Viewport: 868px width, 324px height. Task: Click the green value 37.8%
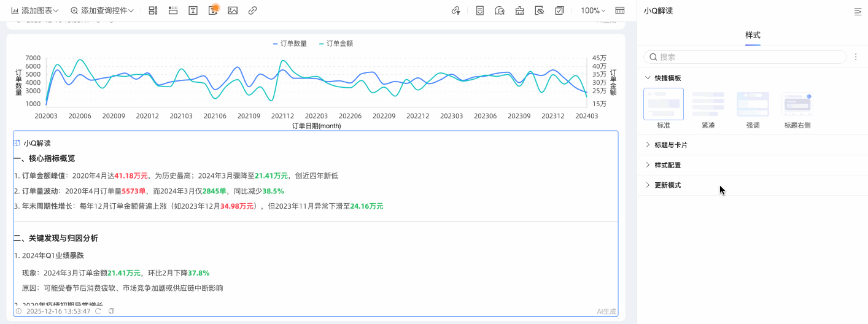199,273
